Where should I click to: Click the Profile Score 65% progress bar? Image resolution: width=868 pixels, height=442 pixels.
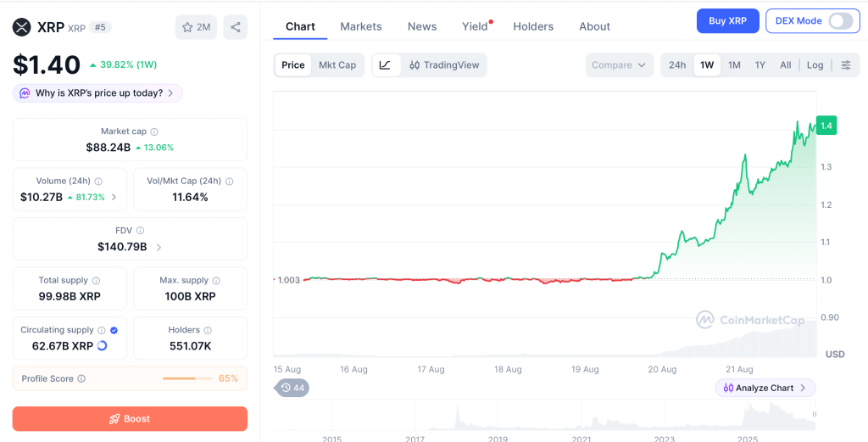tap(187, 379)
